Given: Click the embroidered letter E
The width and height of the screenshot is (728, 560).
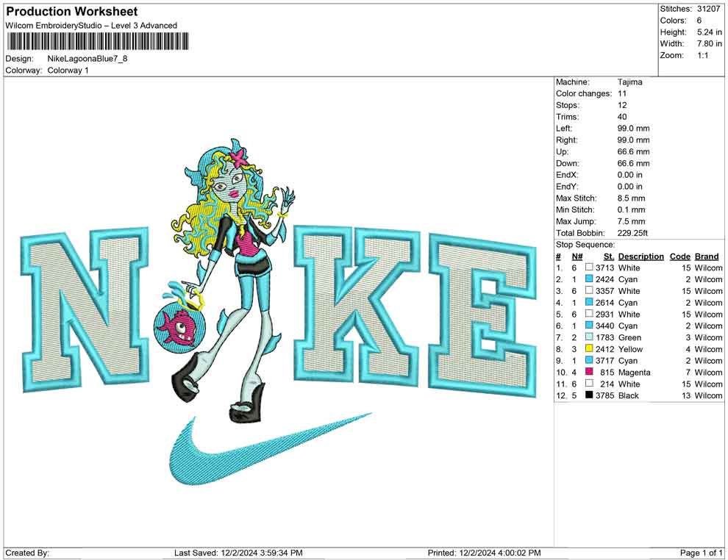Looking at the screenshot, I should click(483, 315).
